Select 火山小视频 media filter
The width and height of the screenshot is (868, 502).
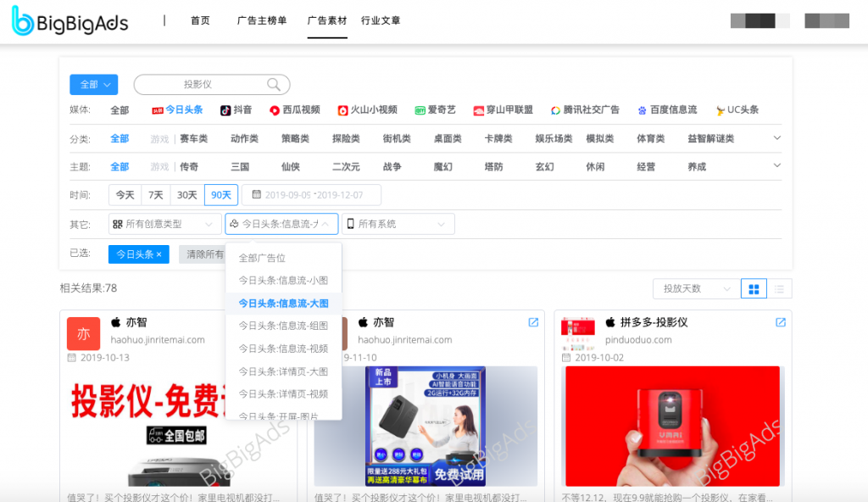click(x=368, y=109)
